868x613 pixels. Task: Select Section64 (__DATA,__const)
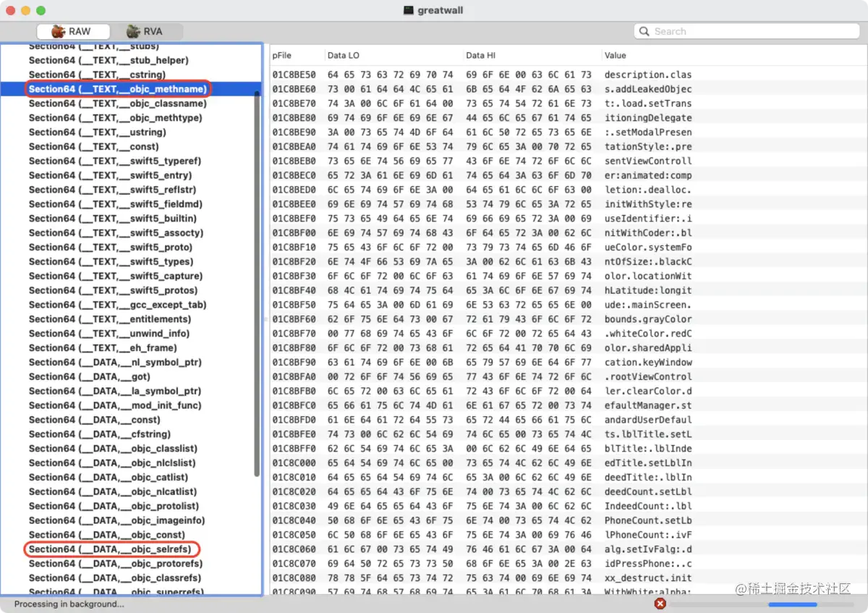[95, 420]
